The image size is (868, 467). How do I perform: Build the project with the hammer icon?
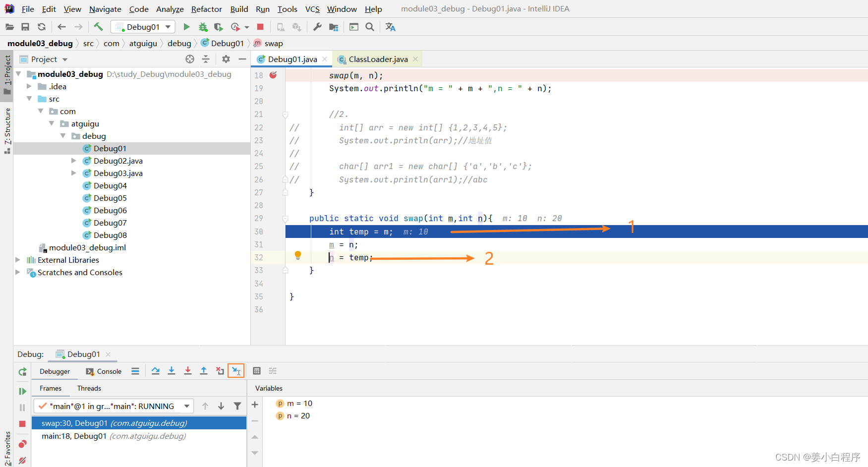click(x=98, y=27)
